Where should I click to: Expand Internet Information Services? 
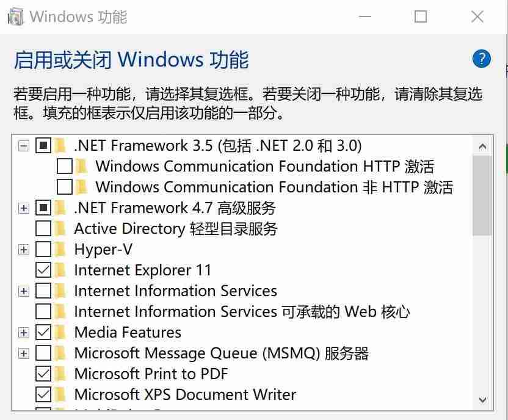tap(23, 291)
